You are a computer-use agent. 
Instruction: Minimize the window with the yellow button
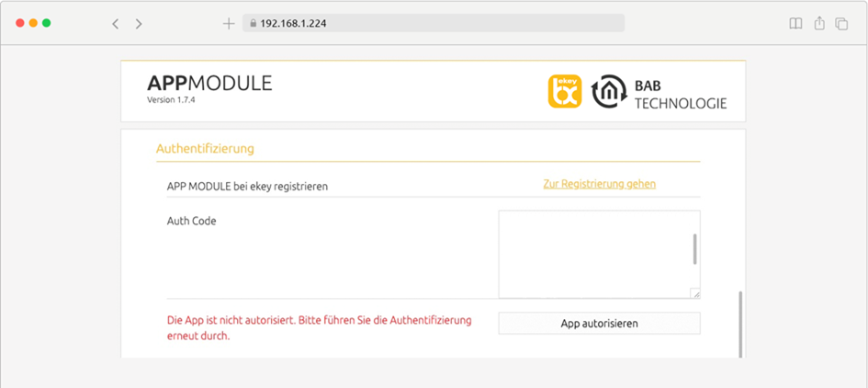coord(33,23)
